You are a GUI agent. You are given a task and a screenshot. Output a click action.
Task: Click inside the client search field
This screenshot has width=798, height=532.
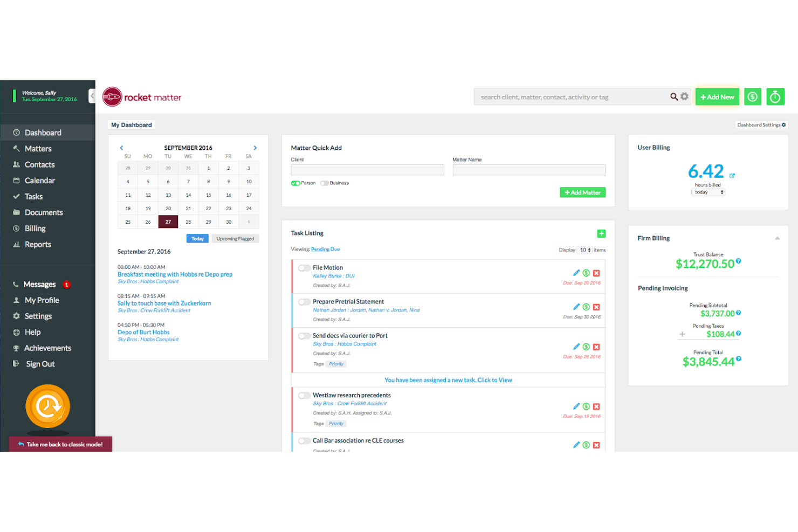click(367, 170)
